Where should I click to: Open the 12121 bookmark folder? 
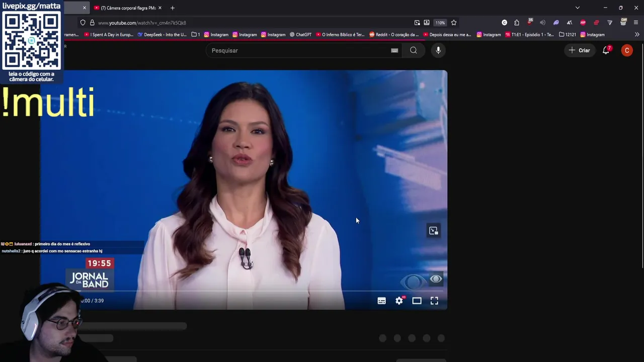pyautogui.click(x=568, y=35)
